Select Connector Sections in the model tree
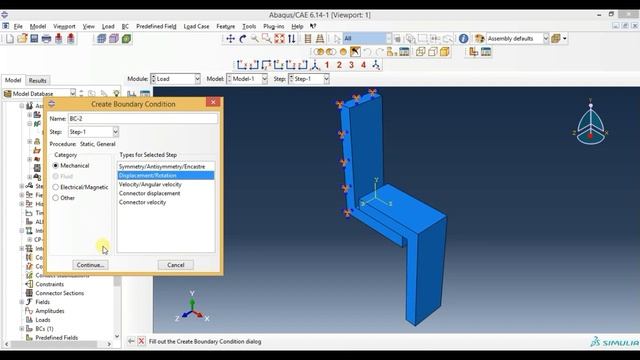The height and width of the screenshot is (360, 640). 60,293
